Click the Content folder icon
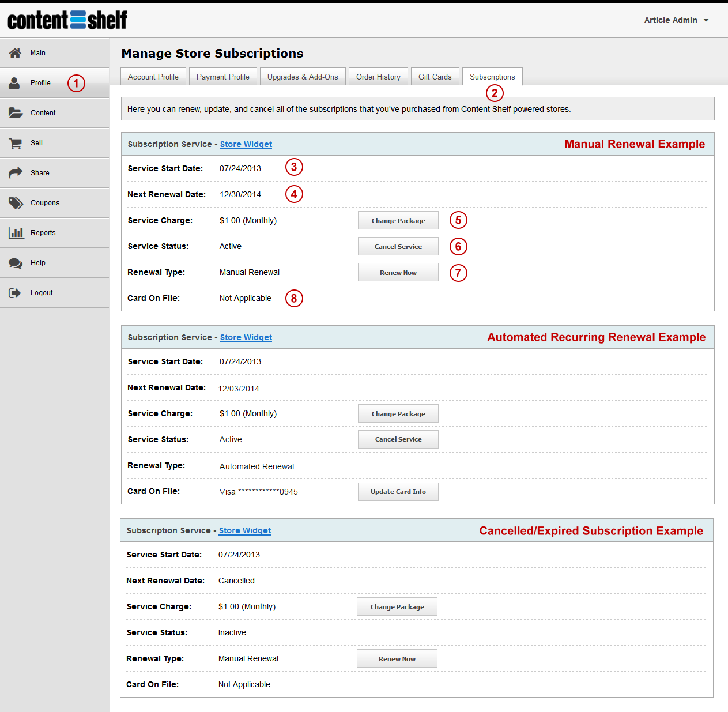The width and height of the screenshot is (728, 712). tap(16, 113)
